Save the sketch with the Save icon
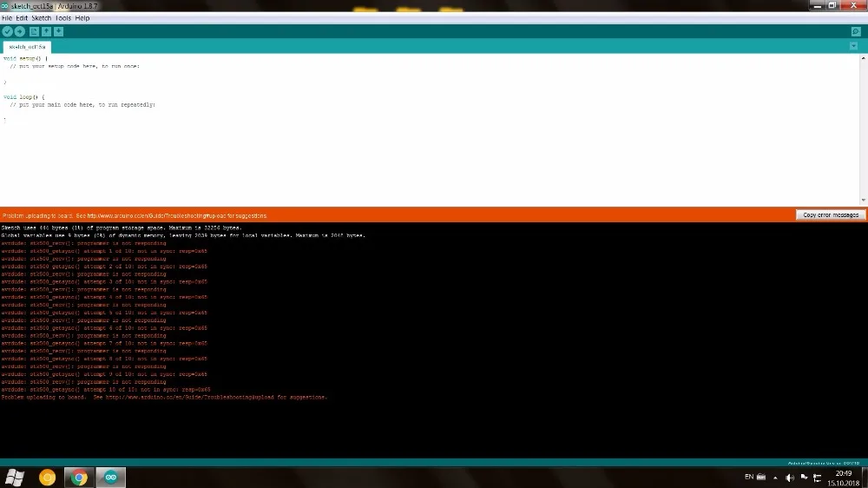 (59, 31)
